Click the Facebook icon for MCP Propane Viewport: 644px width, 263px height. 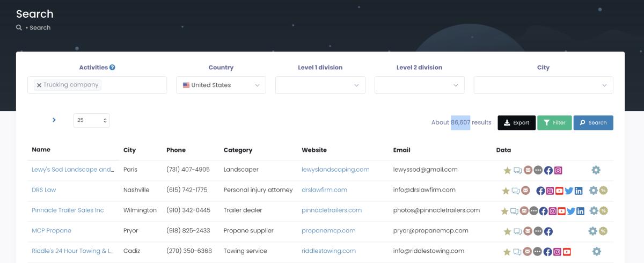tap(548, 231)
